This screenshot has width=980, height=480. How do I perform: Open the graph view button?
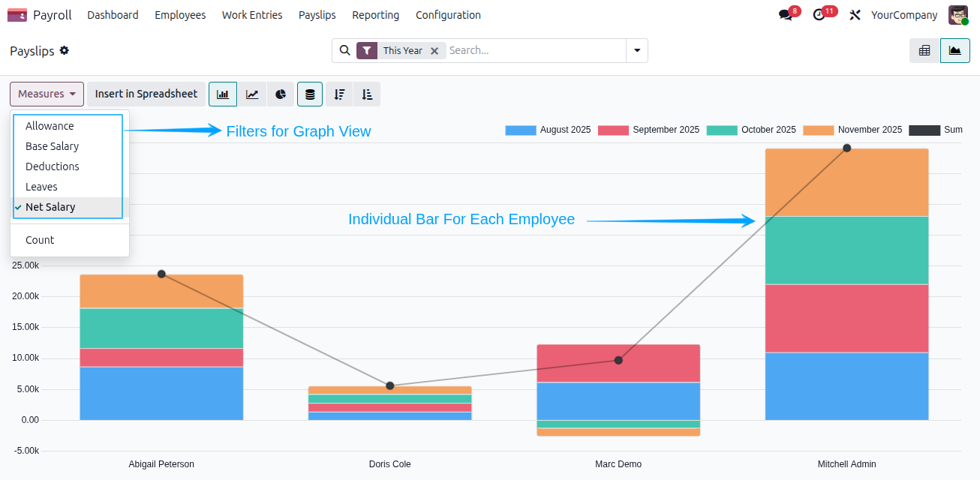[955, 51]
